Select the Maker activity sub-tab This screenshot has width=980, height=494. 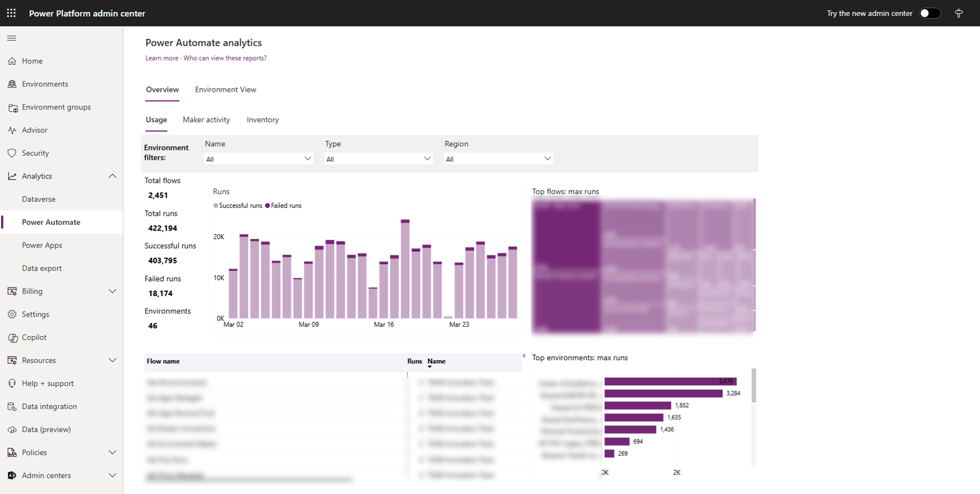coord(206,120)
